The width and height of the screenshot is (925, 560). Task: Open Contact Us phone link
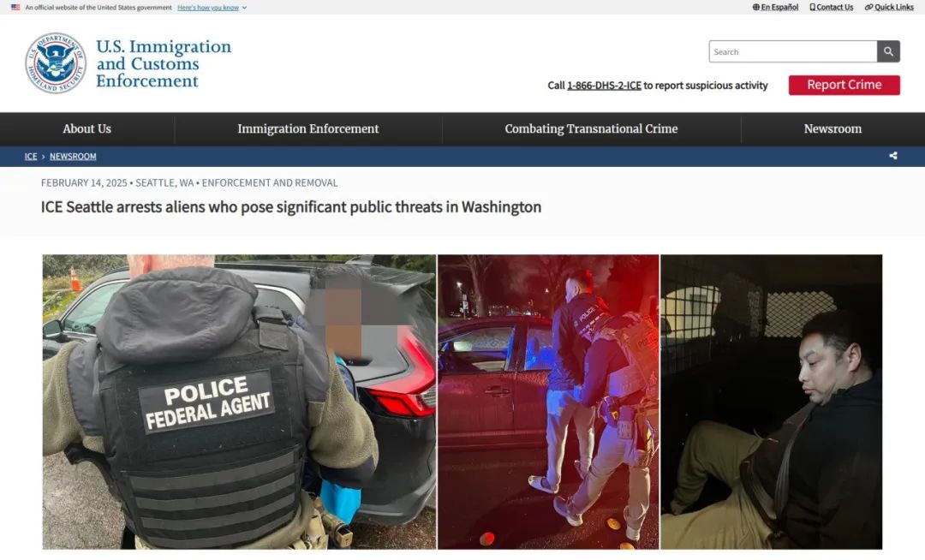pyautogui.click(x=831, y=7)
